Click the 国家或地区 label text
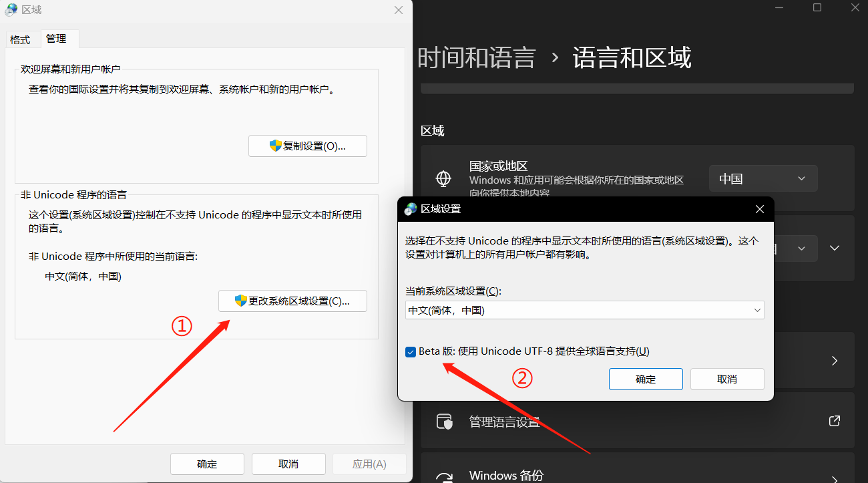The width and height of the screenshot is (868, 483). click(499, 166)
